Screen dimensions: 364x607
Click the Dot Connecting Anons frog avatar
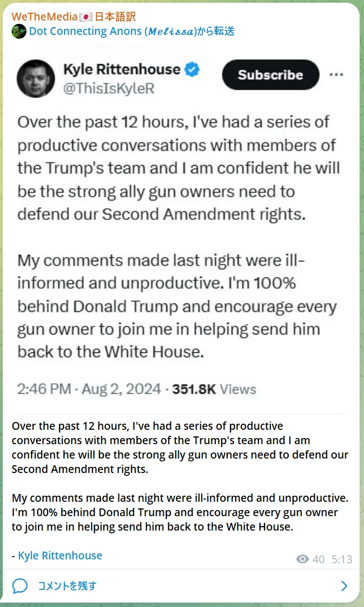[x=19, y=32]
